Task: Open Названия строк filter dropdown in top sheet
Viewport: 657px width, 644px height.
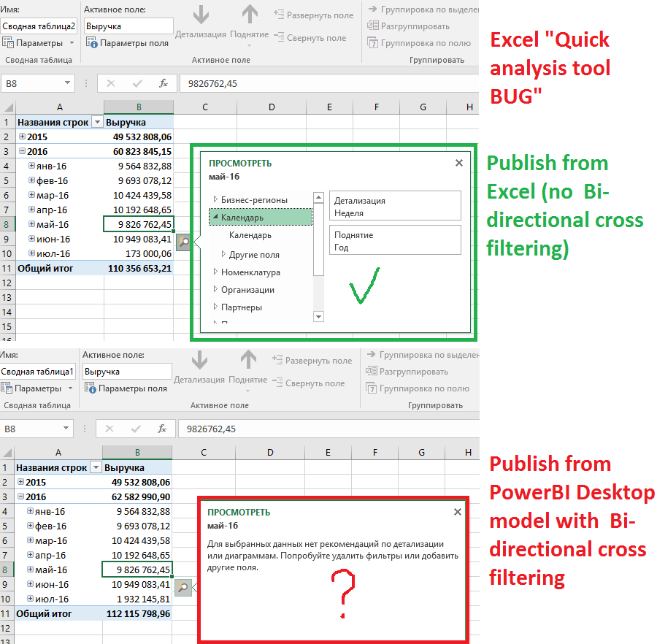Action: (x=97, y=122)
